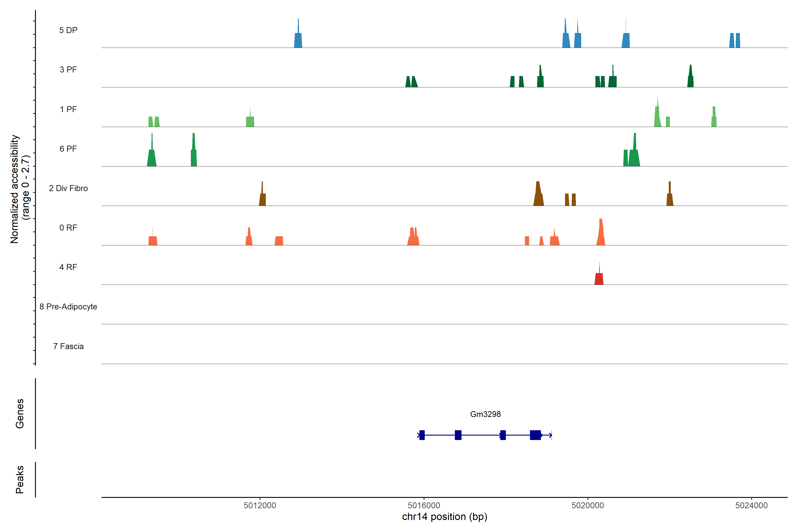Click the 2 Div Fibro track label

coord(68,188)
